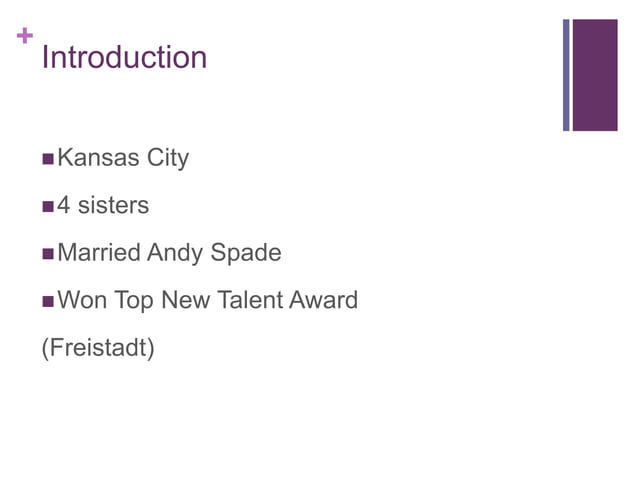Click the wide dark purple rectangle
The width and height of the screenshot is (638, 478).
(597, 75)
